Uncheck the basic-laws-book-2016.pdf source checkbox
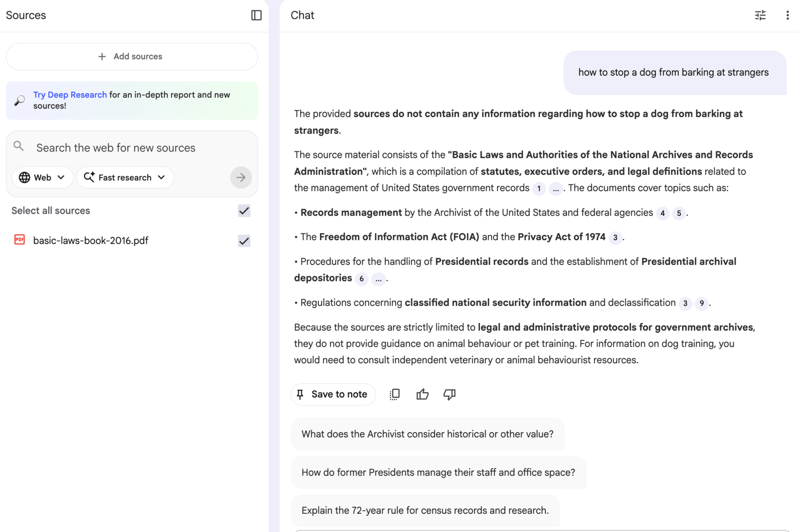This screenshot has width=798, height=532. click(244, 241)
